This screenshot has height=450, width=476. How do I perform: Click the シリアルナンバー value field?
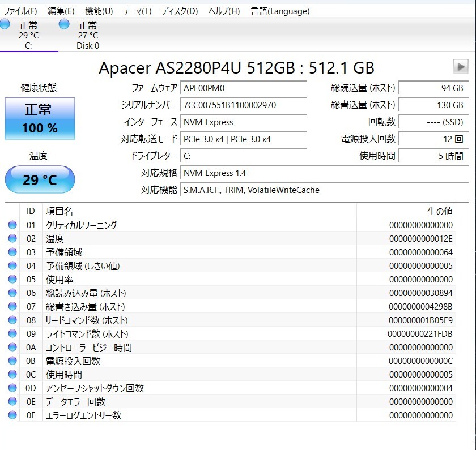(x=244, y=106)
